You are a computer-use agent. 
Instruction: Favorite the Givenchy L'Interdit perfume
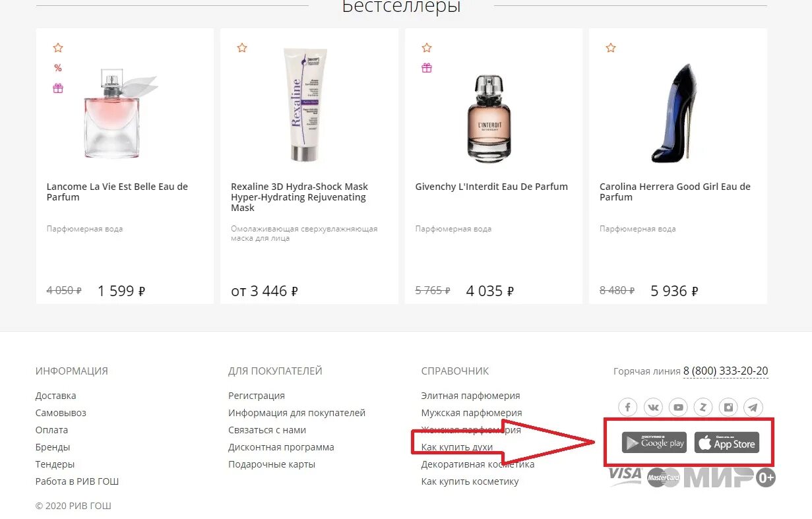click(427, 47)
